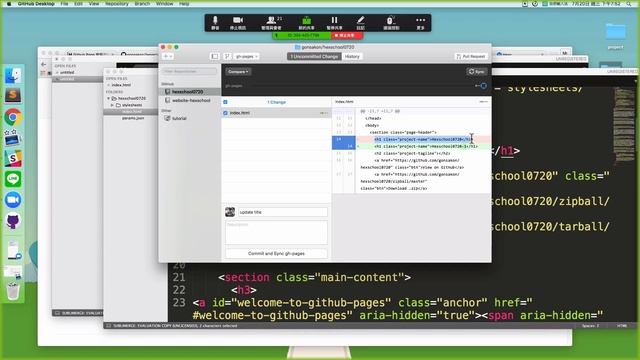Open the Repository menu
This screenshot has width=640, height=360.
coord(117,3)
